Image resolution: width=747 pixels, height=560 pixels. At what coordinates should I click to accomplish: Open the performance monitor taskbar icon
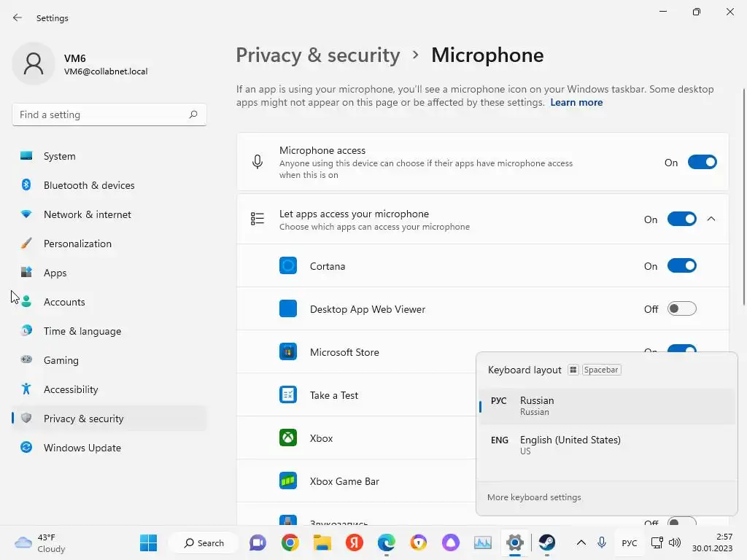coord(483,542)
